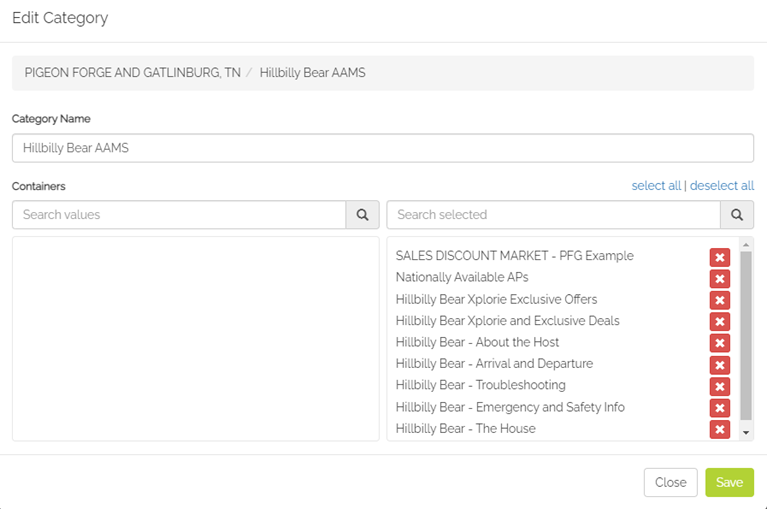Remove Hillbilly Bear - About the Host
The image size is (767, 509).
(720, 343)
